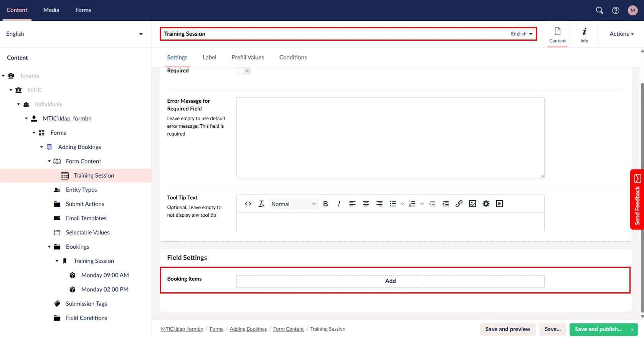Add a Booking Item
The image size is (644, 338).
pos(390,281)
